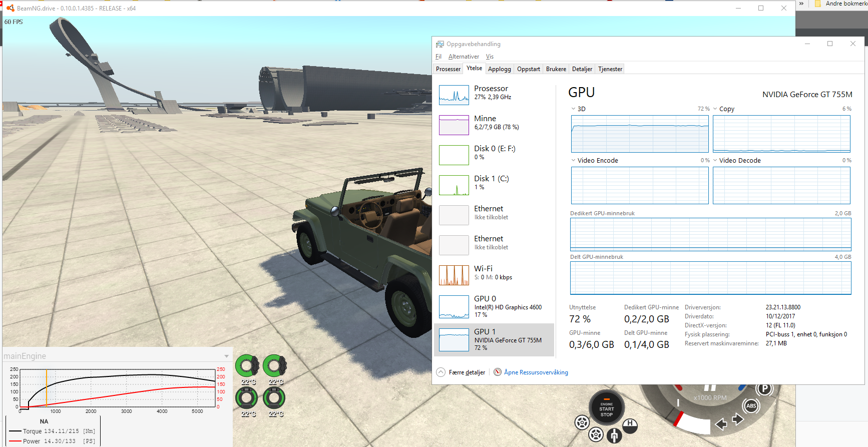Click the Task Manager title bar icon
868x447 pixels.
coord(440,44)
